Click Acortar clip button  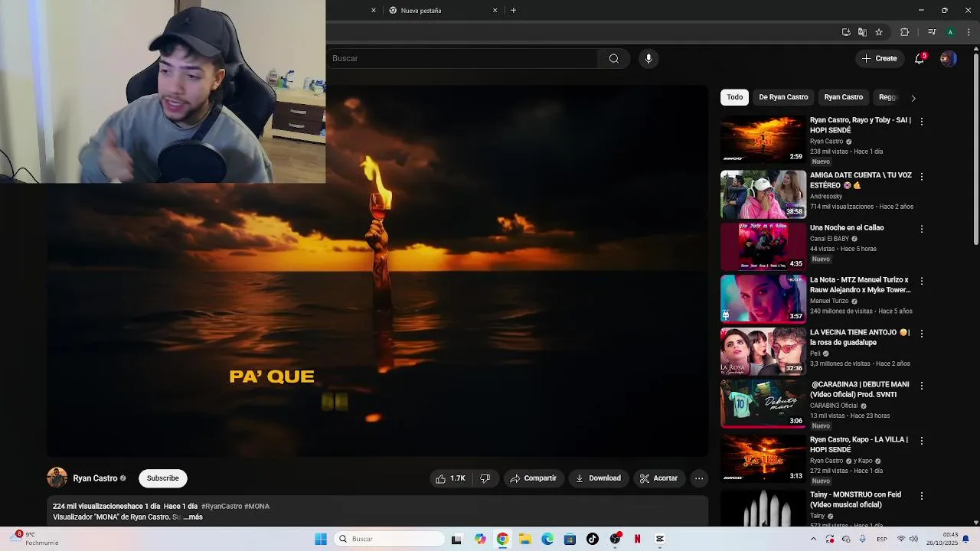(x=658, y=478)
